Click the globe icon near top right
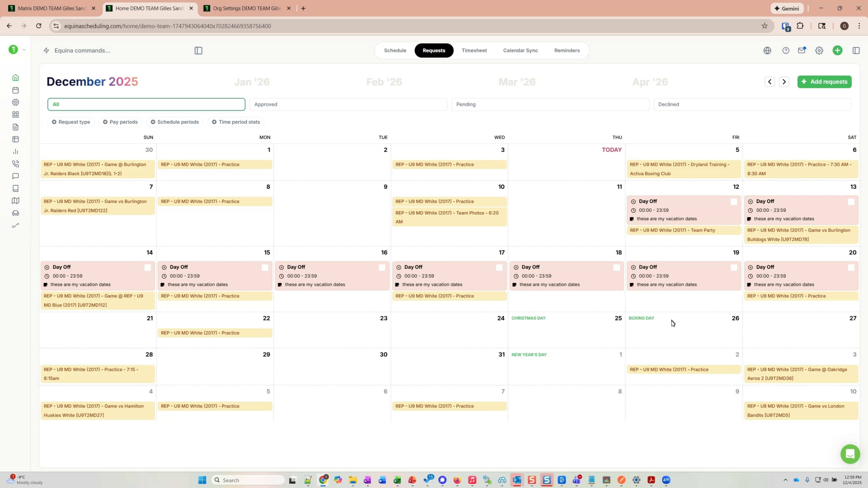868x488 pixels. coord(767,50)
